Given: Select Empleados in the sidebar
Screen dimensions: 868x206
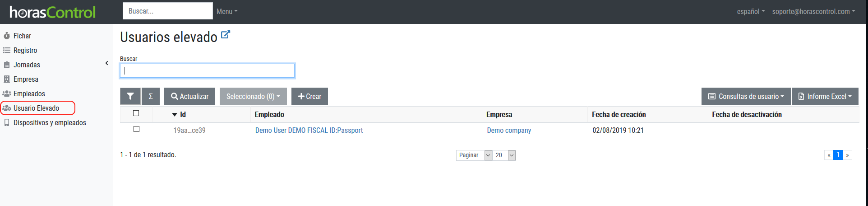Looking at the screenshot, I should pos(29,94).
